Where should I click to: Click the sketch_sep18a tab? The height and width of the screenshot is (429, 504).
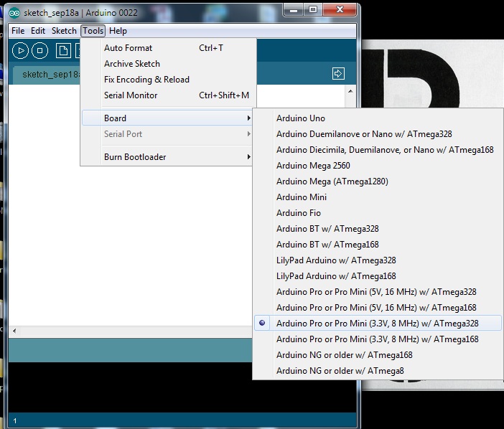47,75
